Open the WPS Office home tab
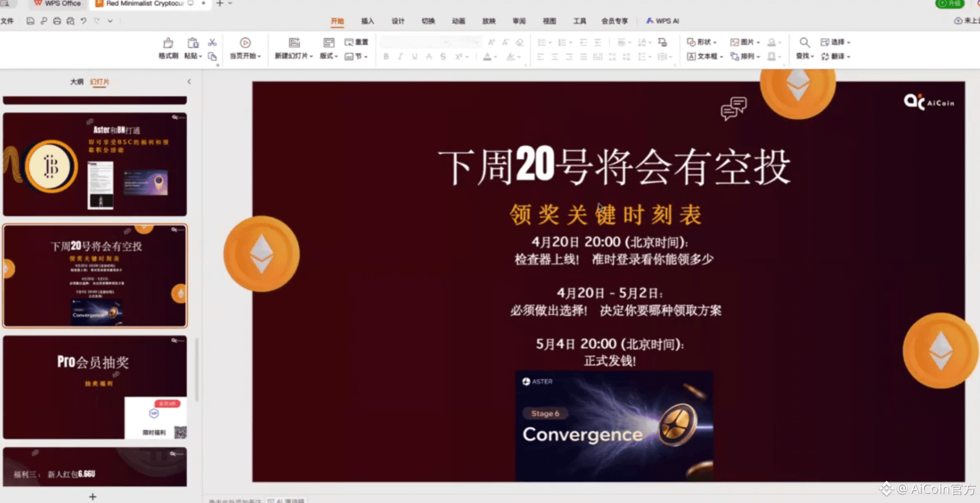This screenshot has width=980, height=503. (58, 3)
